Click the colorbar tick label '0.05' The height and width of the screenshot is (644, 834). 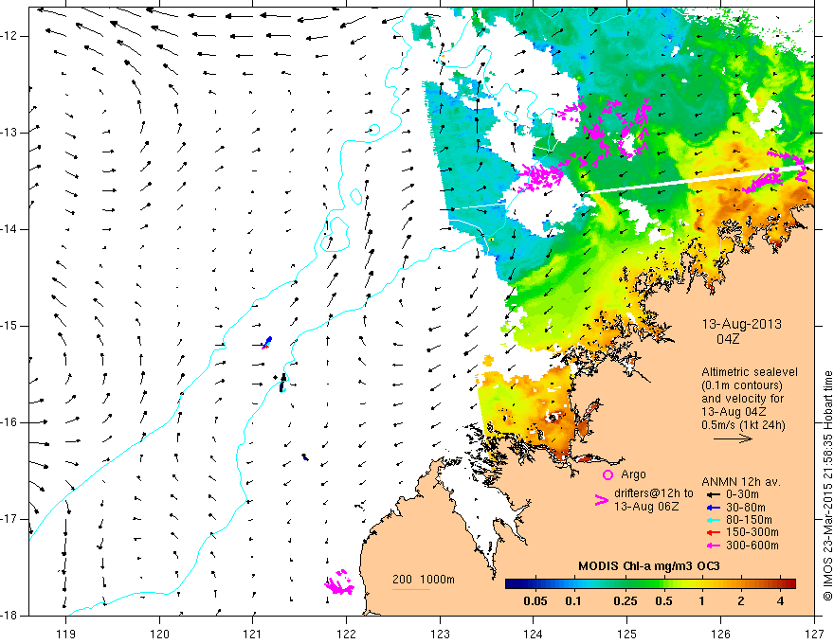[x=535, y=601]
